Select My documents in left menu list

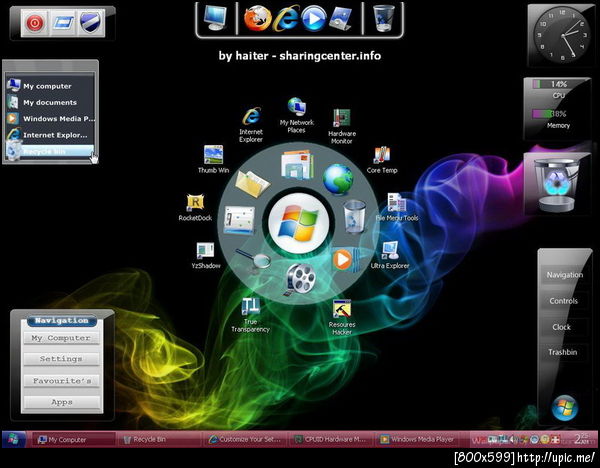pos(50,102)
